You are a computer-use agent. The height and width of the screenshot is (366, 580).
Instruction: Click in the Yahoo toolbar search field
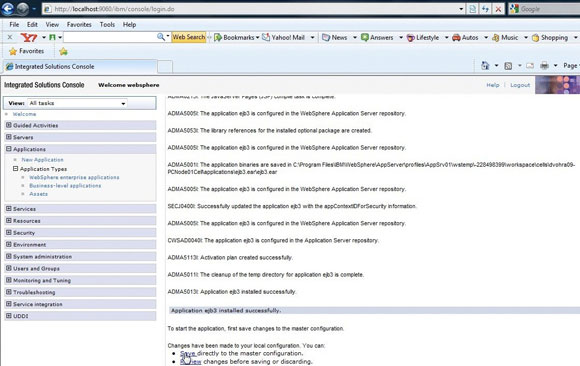click(x=110, y=37)
